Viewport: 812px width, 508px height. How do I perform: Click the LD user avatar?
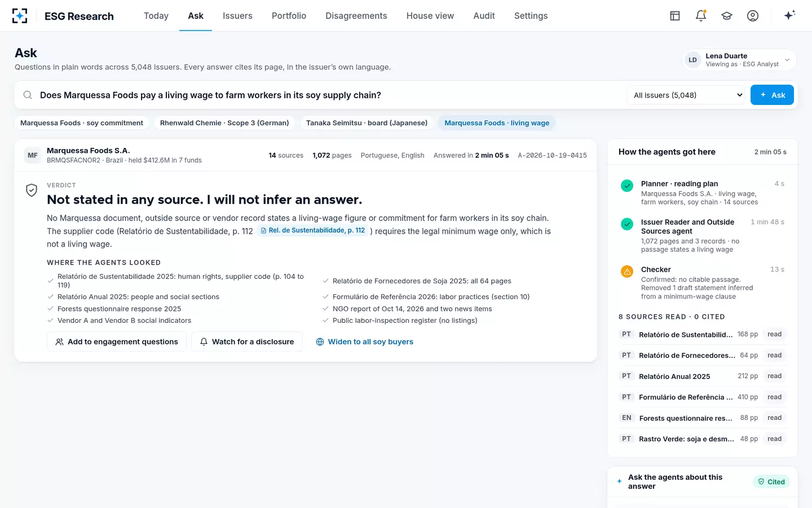point(692,60)
